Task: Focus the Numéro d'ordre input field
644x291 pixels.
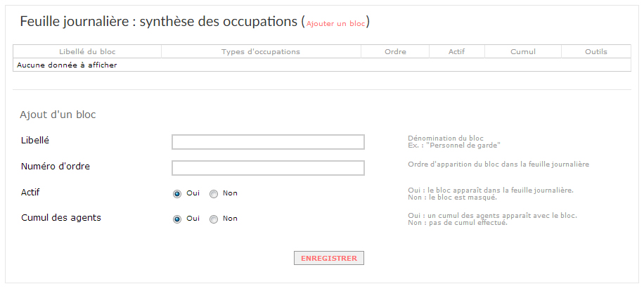Action: (268, 168)
